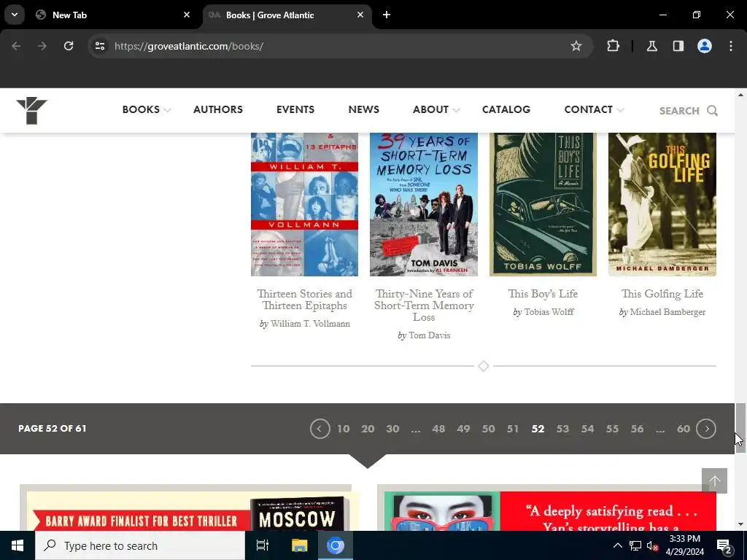Viewport: 747px width, 560px height.
Task: Go to page 51 in pagination
Action: coord(513,429)
